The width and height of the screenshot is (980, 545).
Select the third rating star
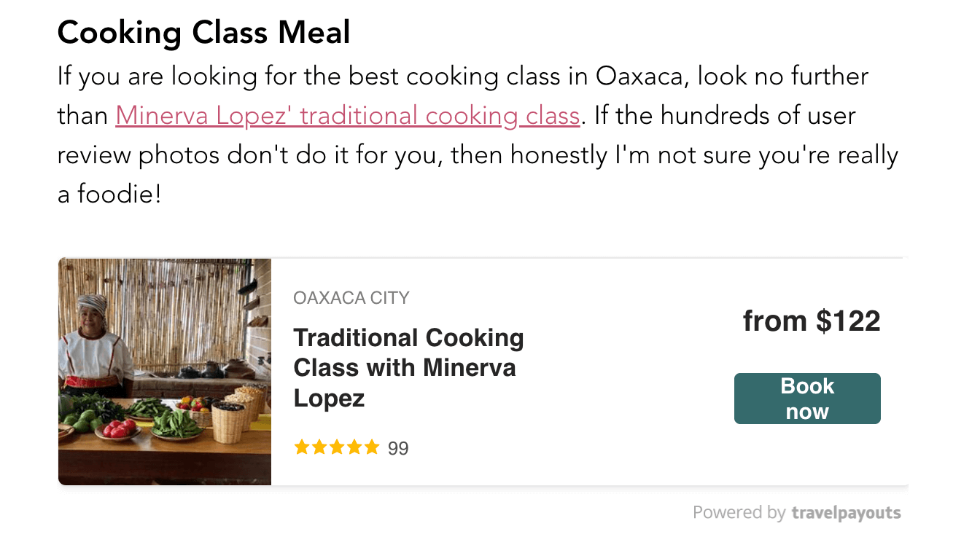[x=337, y=447]
